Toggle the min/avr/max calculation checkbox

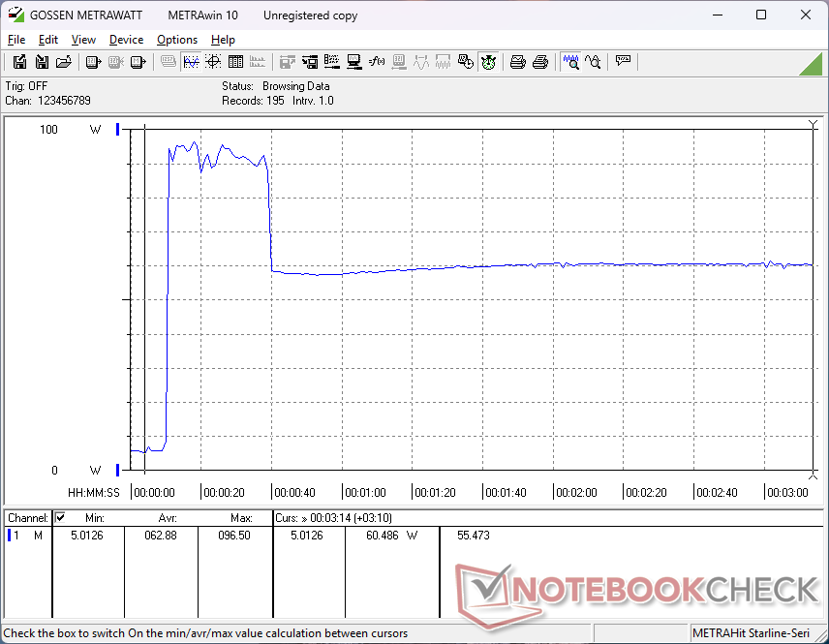[x=61, y=518]
